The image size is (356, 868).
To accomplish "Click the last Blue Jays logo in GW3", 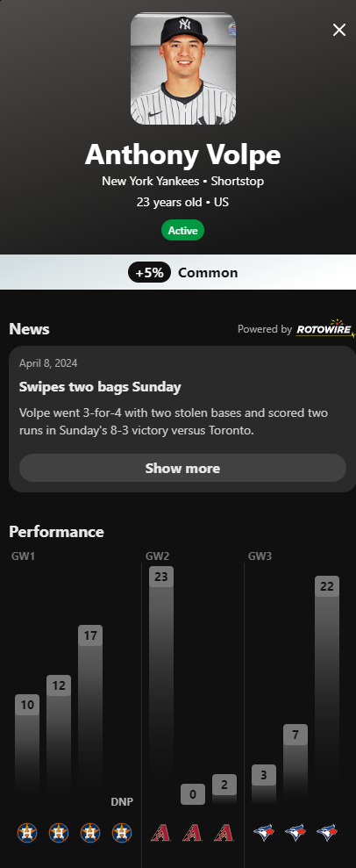I will tap(327, 832).
